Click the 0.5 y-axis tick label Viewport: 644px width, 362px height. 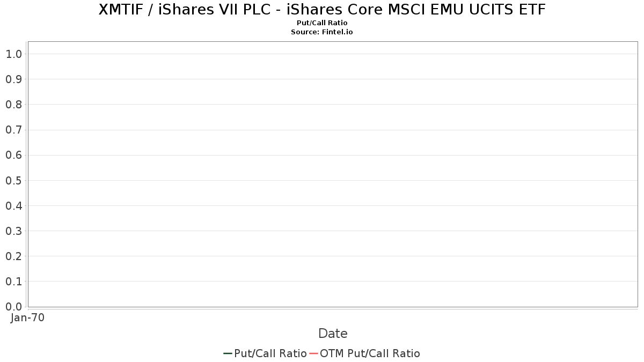13,180
